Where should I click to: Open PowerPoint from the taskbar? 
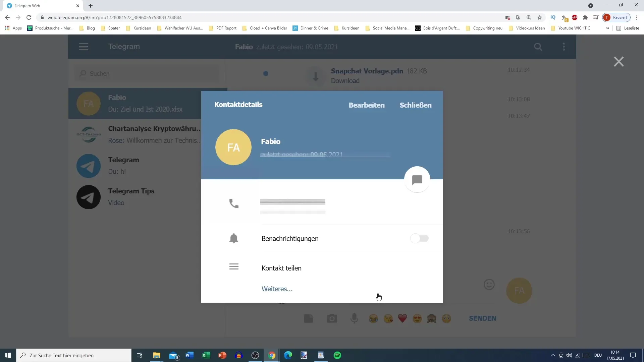pos(222,355)
